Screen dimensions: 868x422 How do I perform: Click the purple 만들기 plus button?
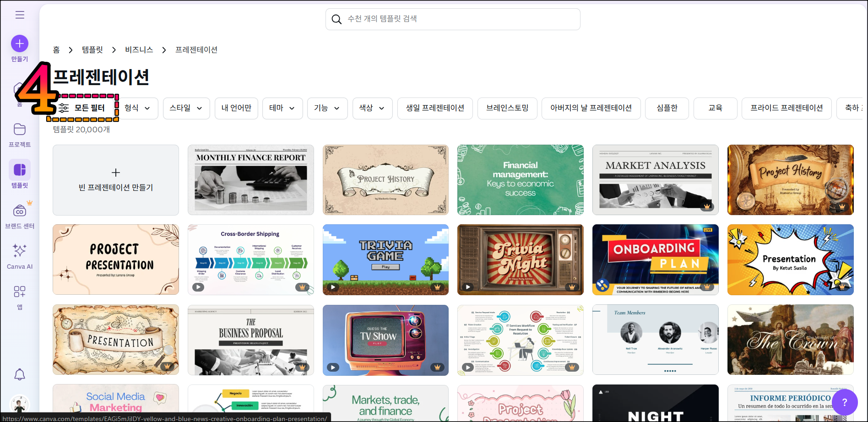coord(20,43)
